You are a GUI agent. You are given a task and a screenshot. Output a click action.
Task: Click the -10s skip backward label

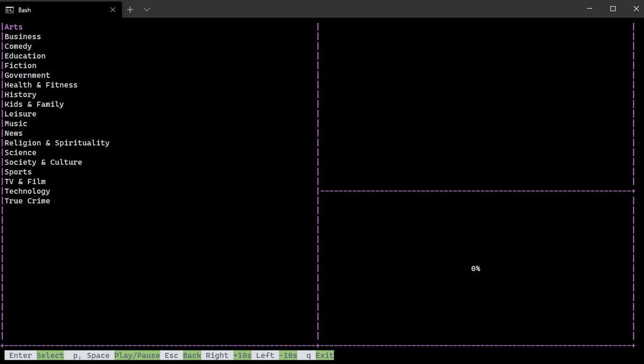coord(288,355)
